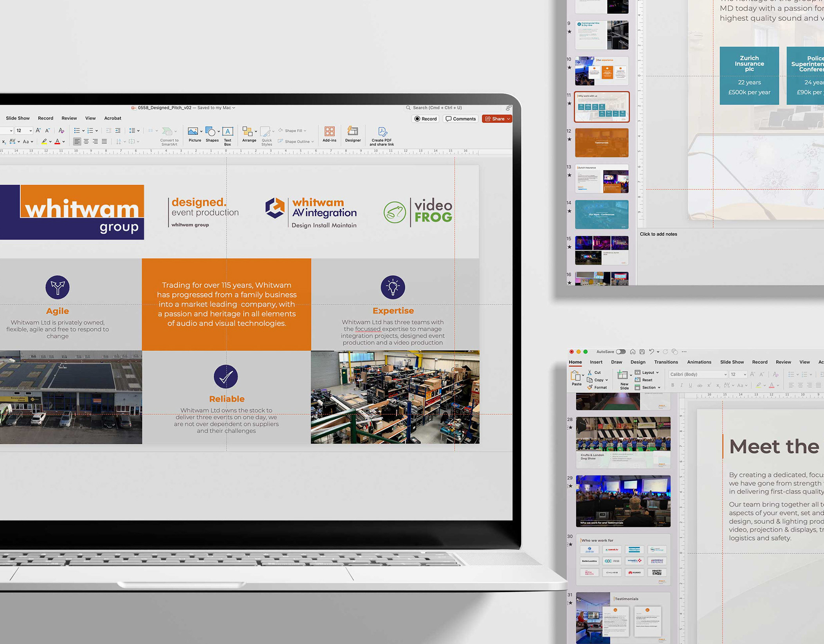The height and width of the screenshot is (644, 824).
Task: Enable justified text alignment in laptop window
Action: click(x=104, y=142)
